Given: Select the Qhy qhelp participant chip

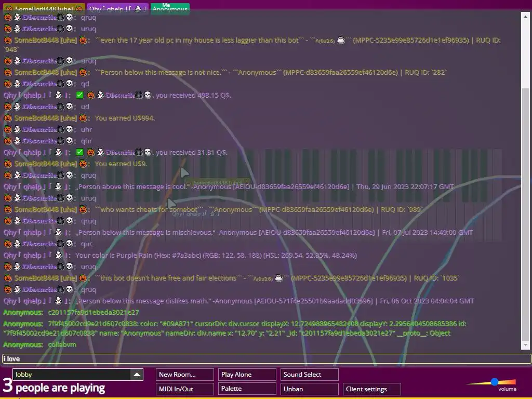Looking at the screenshot, I should coord(118,9).
